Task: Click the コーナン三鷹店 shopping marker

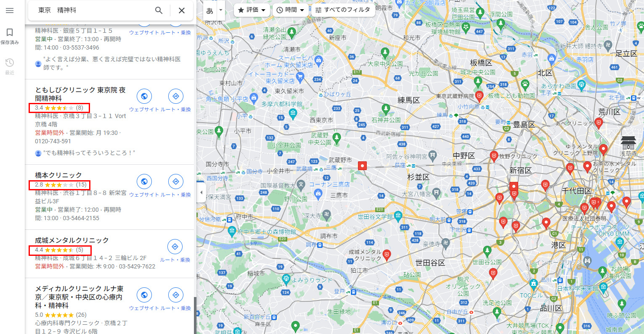Action: point(318,193)
